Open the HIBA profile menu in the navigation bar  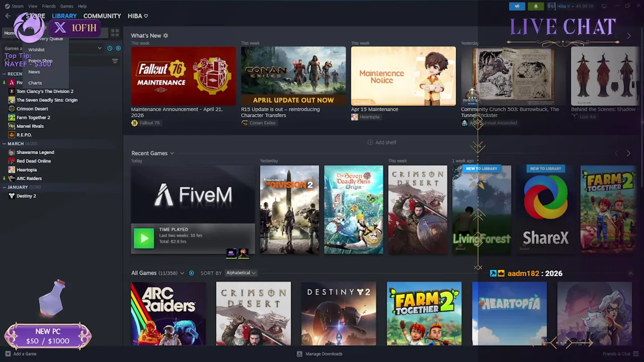[137, 16]
